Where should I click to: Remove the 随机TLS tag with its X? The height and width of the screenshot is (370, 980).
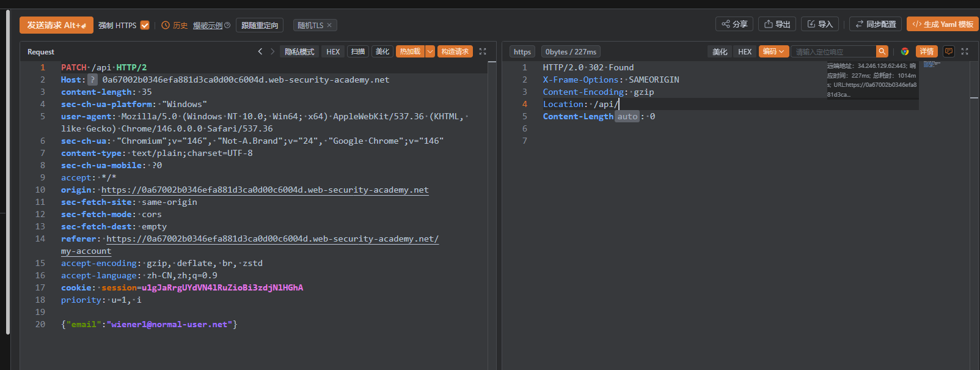click(x=329, y=25)
